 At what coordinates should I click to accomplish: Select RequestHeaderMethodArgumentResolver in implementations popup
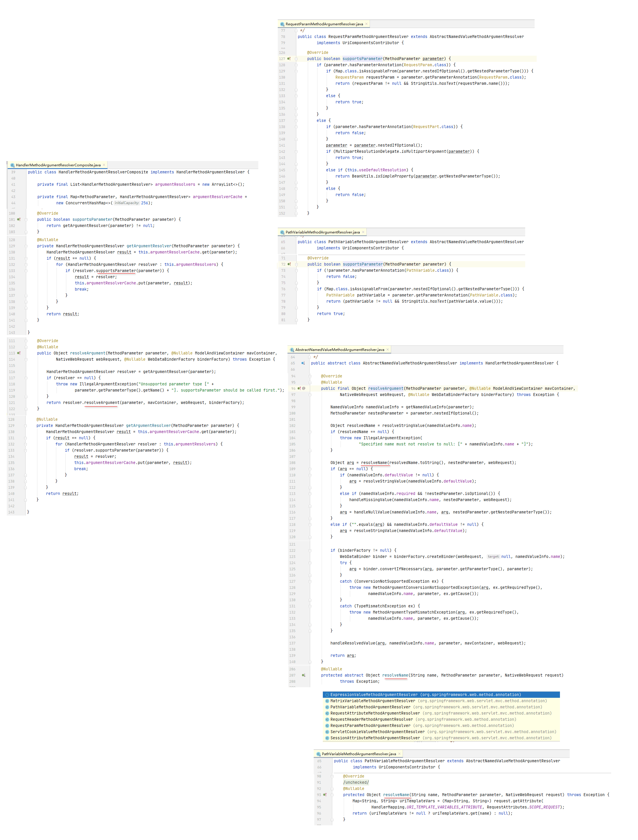(441, 720)
